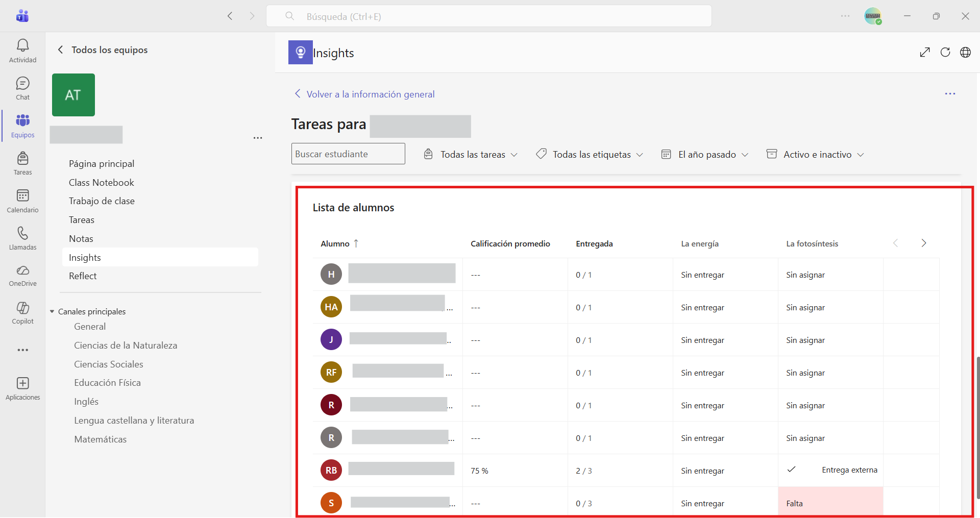This screenshot has height=518, width=980.
Task: Click the AT team avatar
Action: 73,95
